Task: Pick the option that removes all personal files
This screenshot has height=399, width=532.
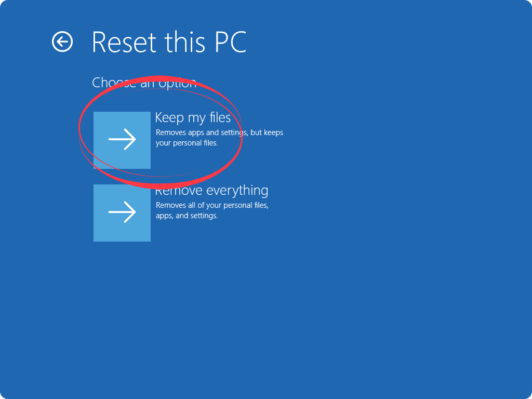Action: [122, 213]
